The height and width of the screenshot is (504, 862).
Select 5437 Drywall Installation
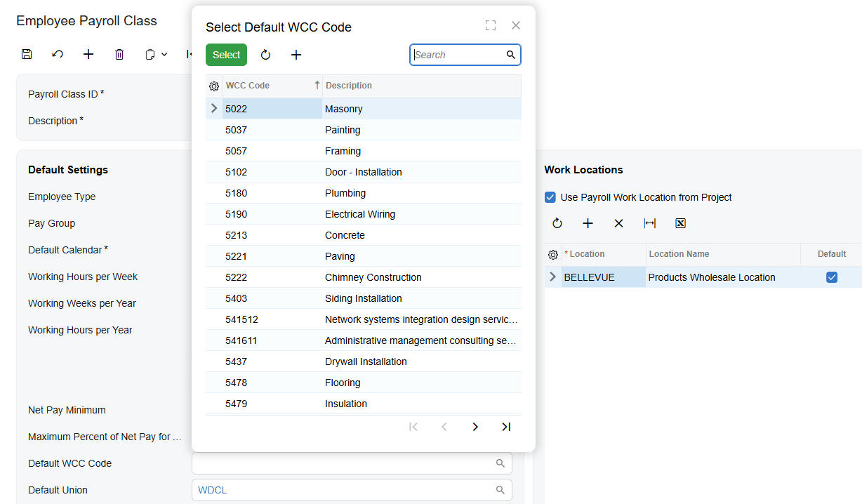click(364, 362)
